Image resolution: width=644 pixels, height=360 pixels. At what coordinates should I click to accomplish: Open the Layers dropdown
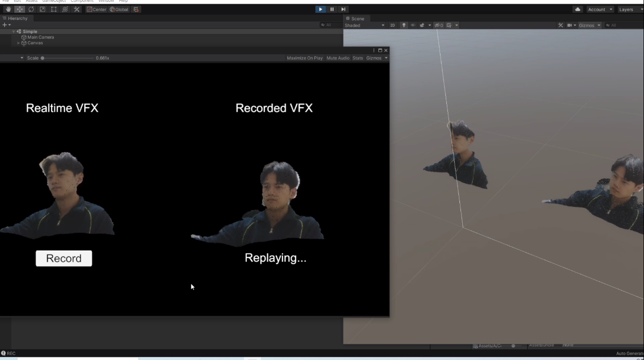click(x=630, y=9)
